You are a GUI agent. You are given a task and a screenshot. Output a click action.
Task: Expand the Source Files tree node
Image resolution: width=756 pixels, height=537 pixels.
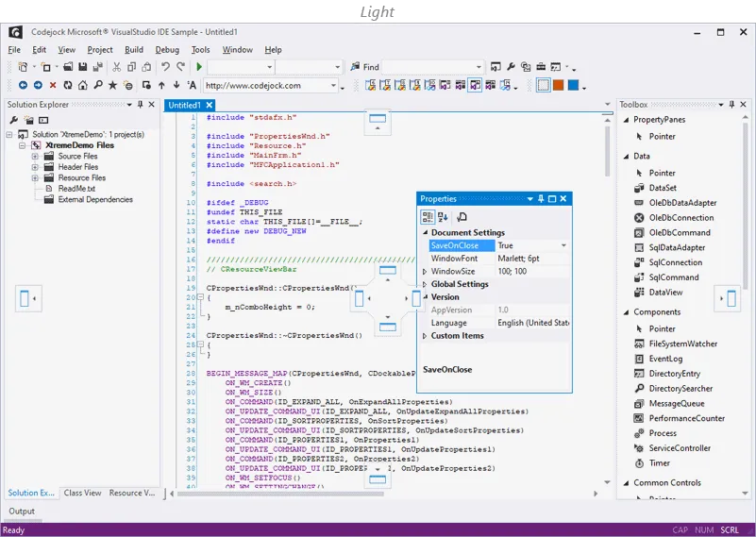pos(35,157)
